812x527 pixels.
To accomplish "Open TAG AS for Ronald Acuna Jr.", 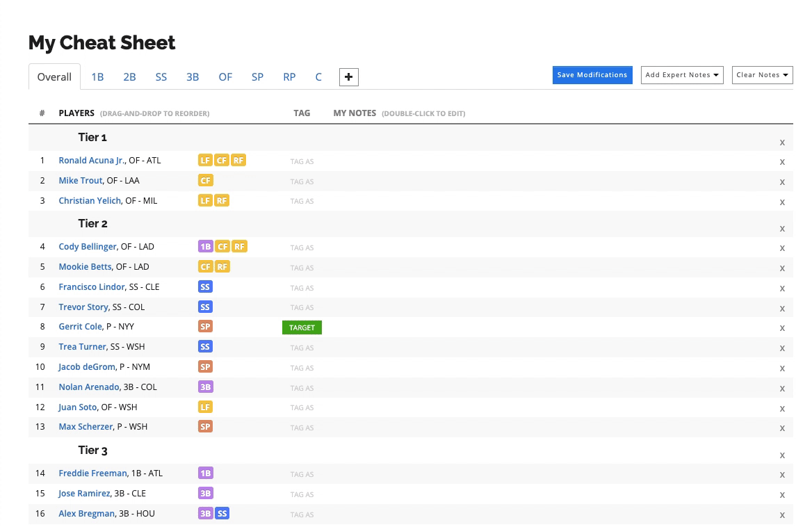I will pyautogui.click(x=302, y=161).
